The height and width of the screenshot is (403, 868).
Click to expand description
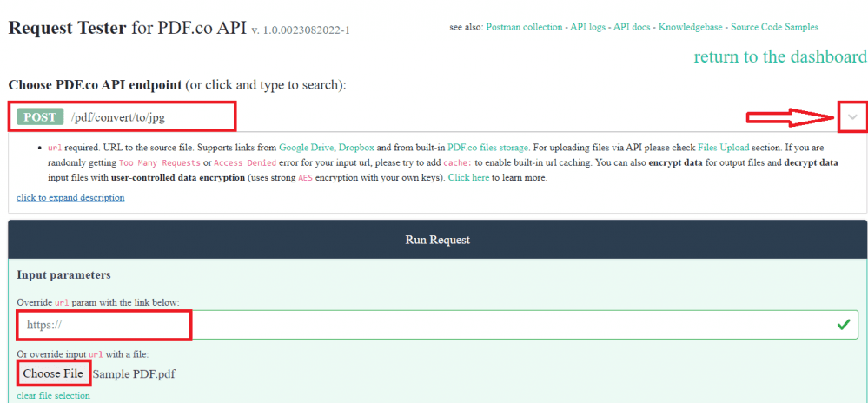pos(70,198)
